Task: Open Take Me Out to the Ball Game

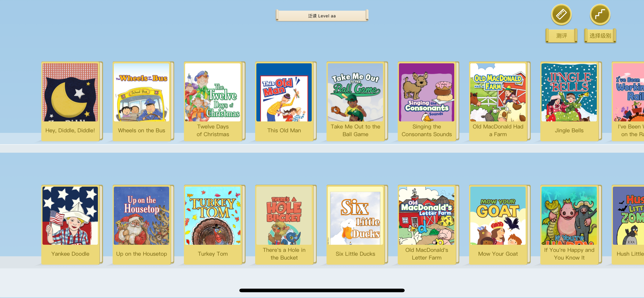Action: (355, 101)
